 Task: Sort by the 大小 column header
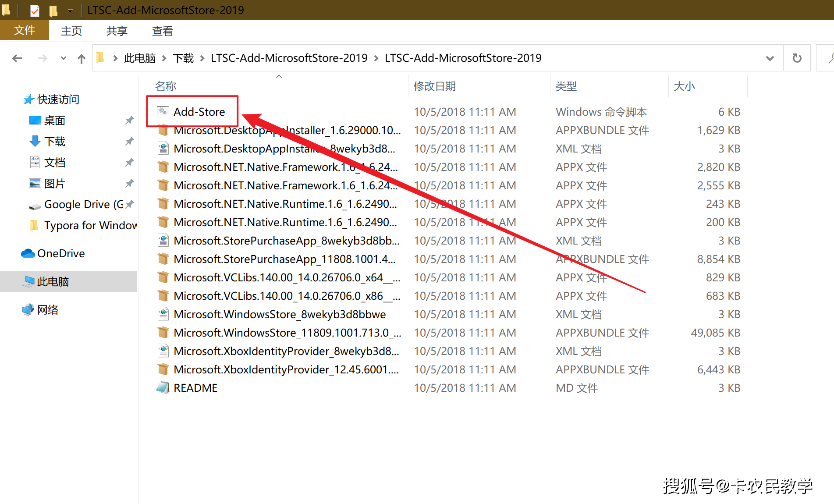684,86
